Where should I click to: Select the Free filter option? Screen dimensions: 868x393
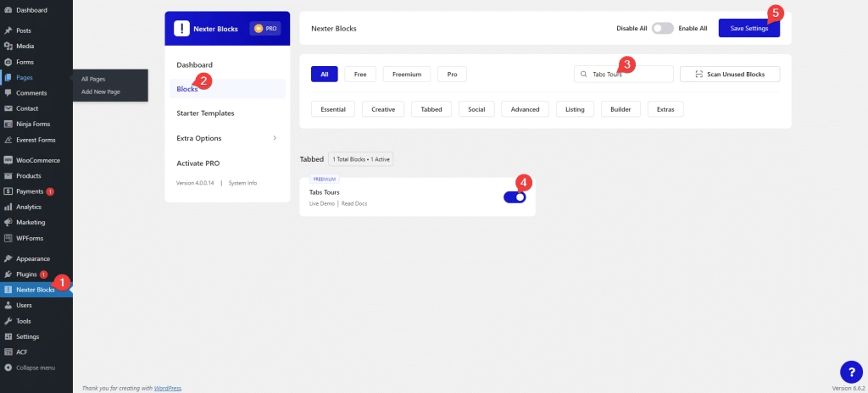click(359, 75)
